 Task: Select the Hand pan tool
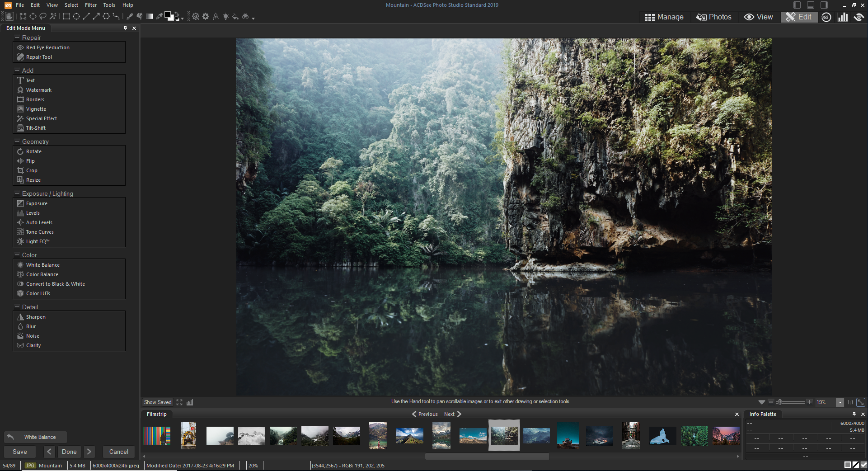pos(9,17)
